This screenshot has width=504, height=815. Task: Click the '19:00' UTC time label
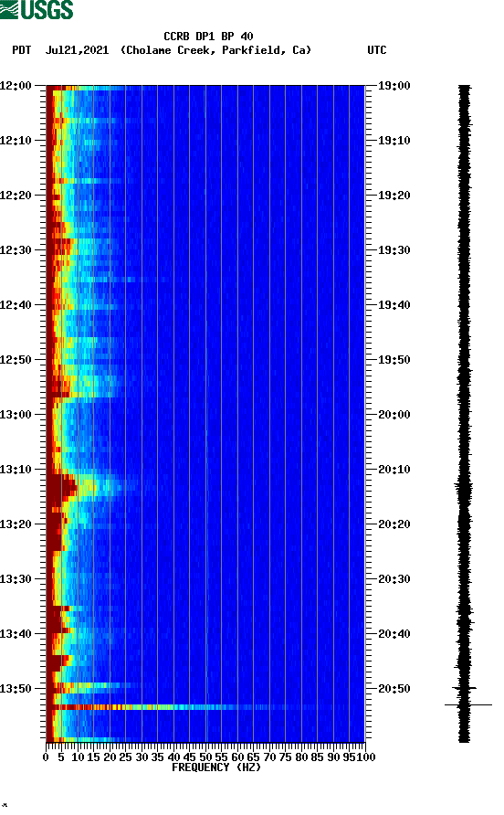(x=394, y=86)
